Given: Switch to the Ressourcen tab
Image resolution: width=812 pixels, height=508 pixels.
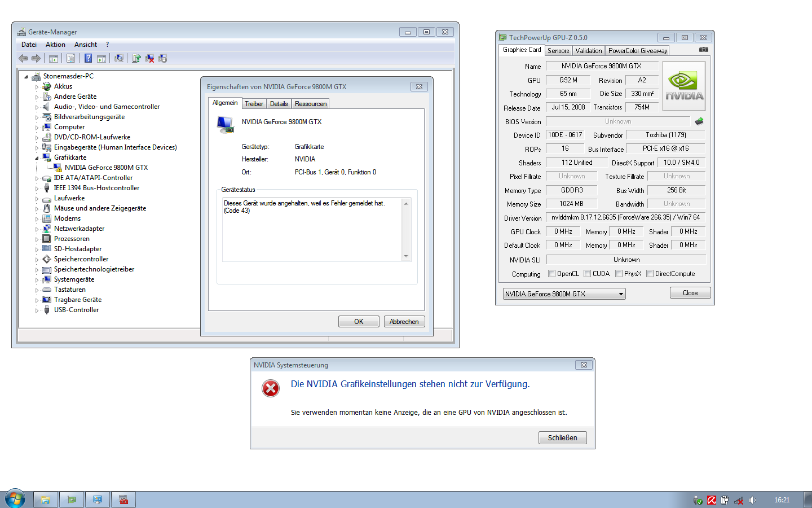Looking at the screenshot, I should 310,104.
